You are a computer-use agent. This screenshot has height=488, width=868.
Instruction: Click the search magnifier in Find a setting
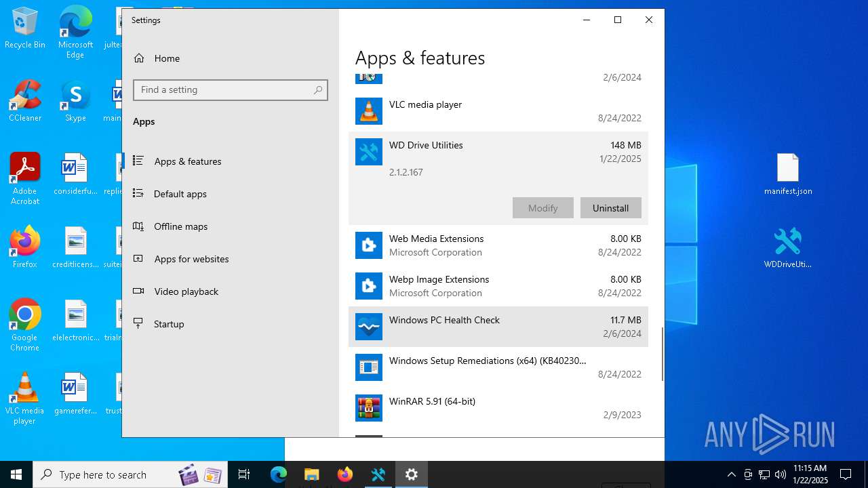click(318, 89)
